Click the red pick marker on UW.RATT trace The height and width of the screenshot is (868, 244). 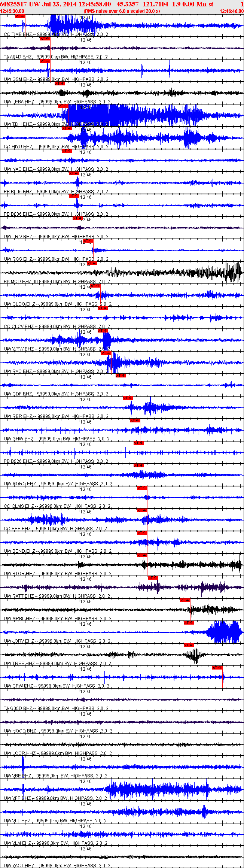(x=153, y=578)
